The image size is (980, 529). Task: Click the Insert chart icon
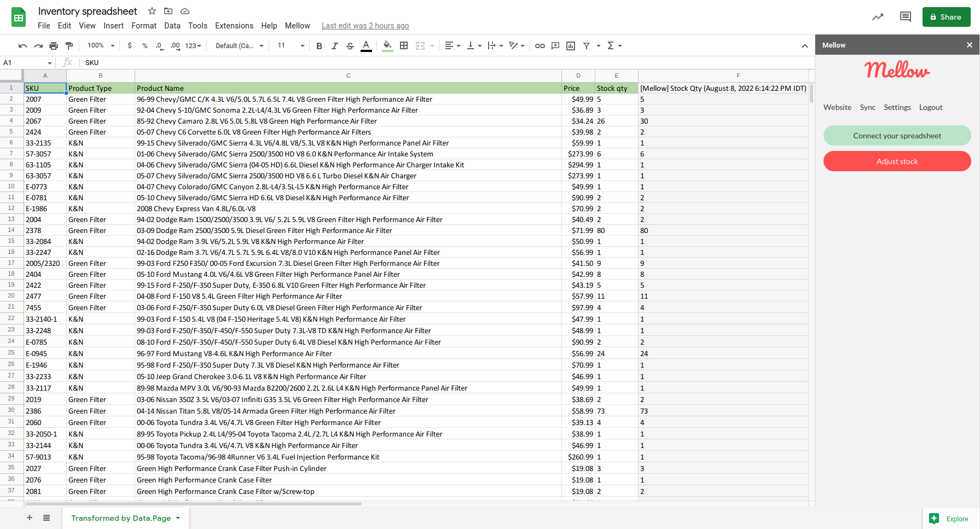click(x=571, y=46)
